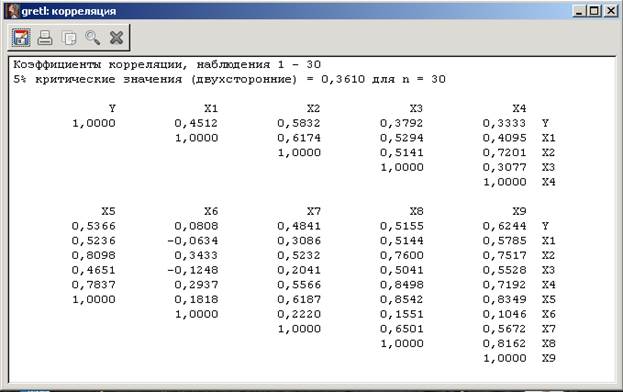The image size is (623, 392).
Task: Click the correlation value 0,4095
Action: tap(505, 138)
